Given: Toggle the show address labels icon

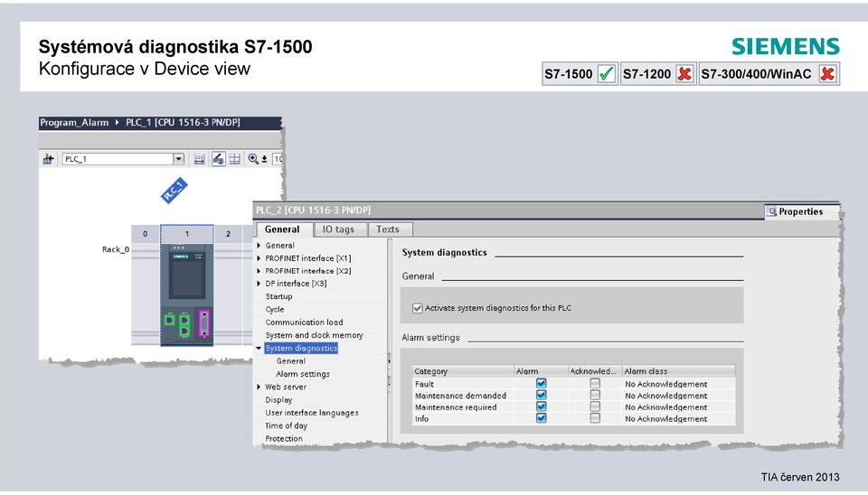Looking at the screenshot, I should coord(199,159).
